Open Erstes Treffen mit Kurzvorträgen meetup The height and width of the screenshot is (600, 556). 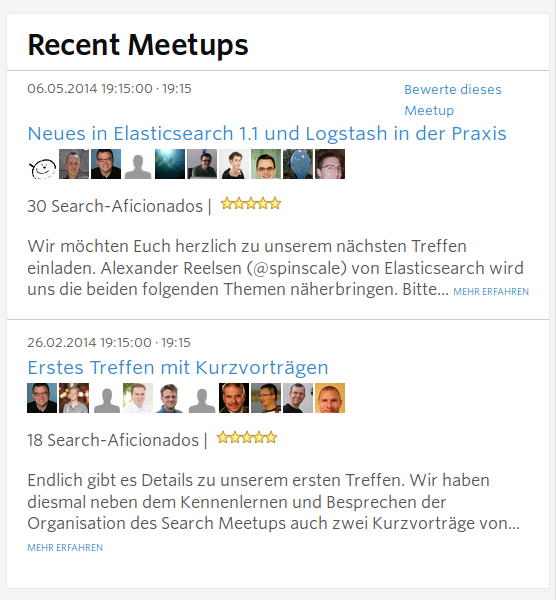click(178, 367)
